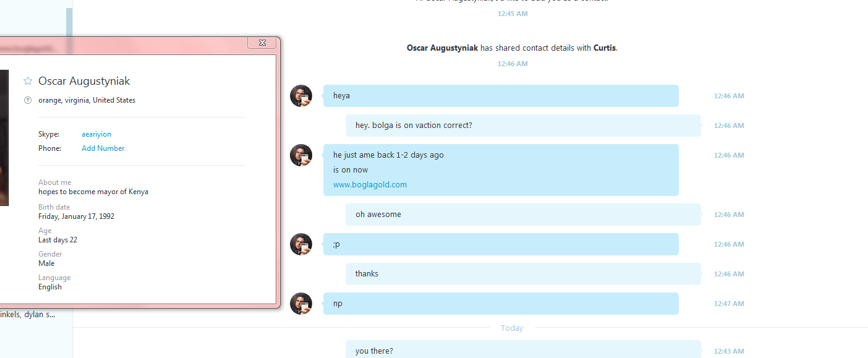Click the avatar beside 'he just ame back' message
Screen dimensions: 868x358
click(301, 155)
